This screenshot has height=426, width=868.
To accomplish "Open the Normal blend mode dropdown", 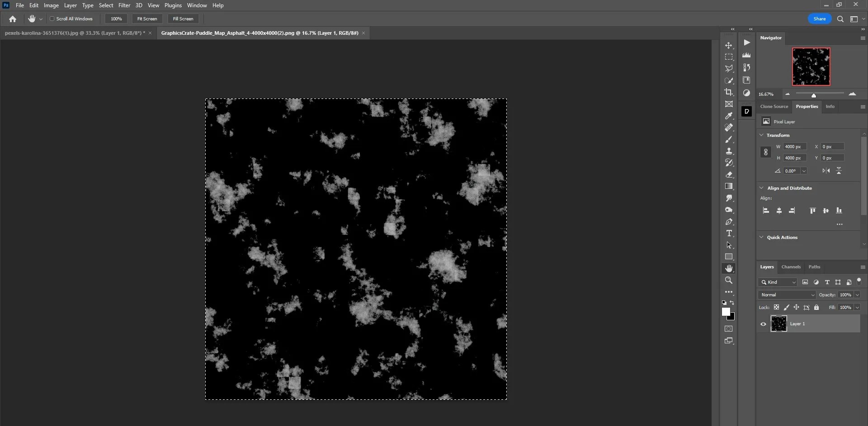I will 787,295.
